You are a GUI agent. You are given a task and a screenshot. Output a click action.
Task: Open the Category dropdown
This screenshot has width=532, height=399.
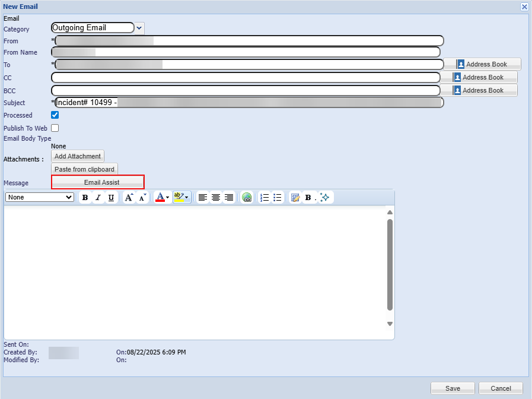pyautogui.click(x=139, y=28)
